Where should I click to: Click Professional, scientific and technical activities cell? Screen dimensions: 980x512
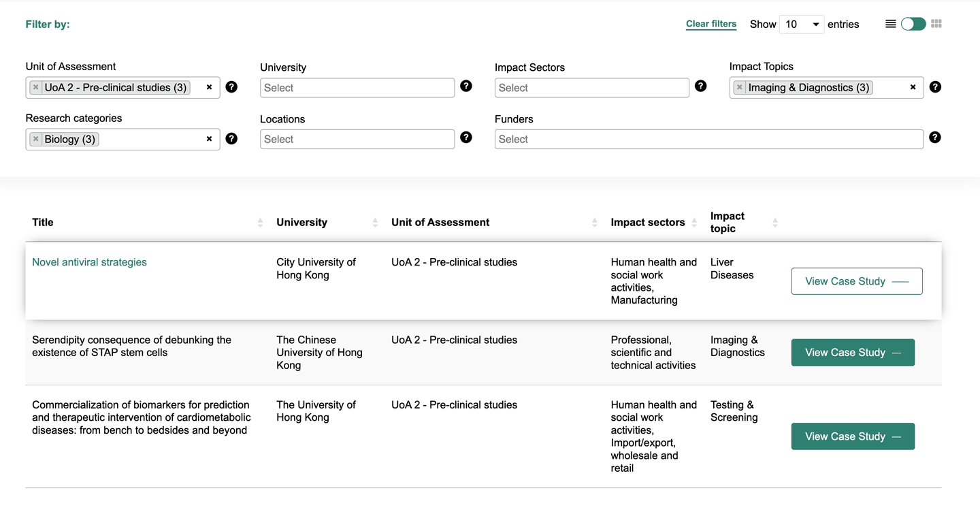[653, 353]
